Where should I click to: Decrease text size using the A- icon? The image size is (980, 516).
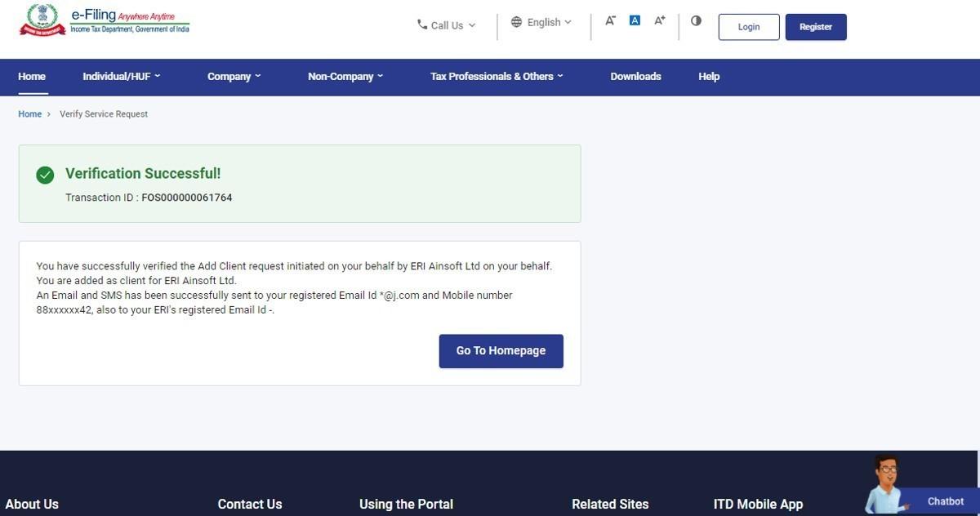(x=609, y=20)
